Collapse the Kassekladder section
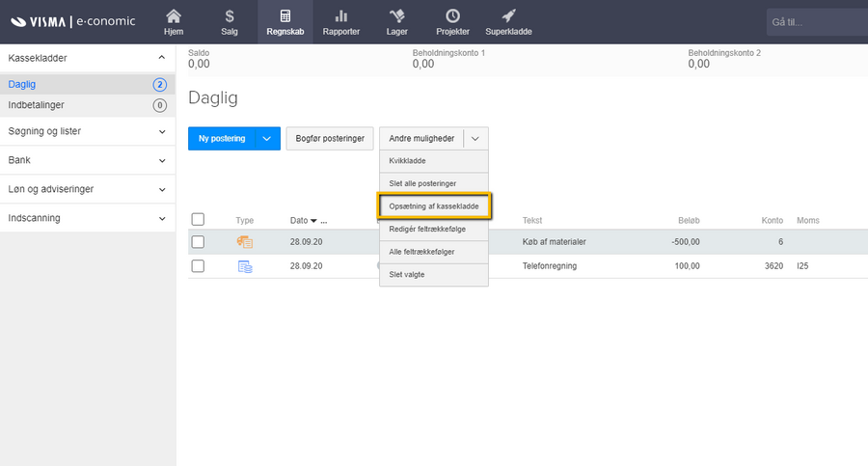The width and height of the screenshot is (868, 466). point(162,58)
